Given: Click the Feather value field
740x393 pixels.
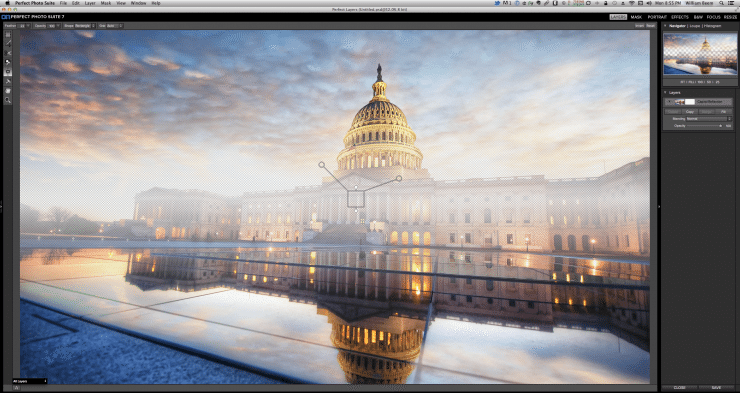Looking at the screenshot, I should 22,26.
